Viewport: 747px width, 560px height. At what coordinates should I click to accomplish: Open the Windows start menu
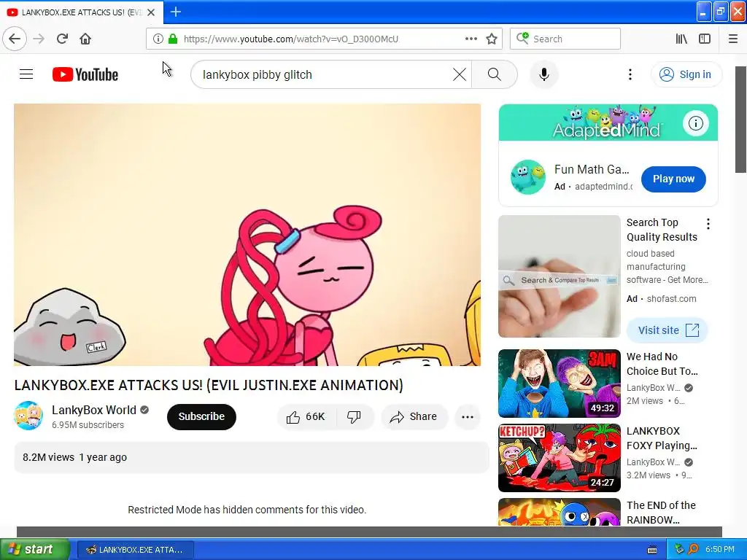34,549
